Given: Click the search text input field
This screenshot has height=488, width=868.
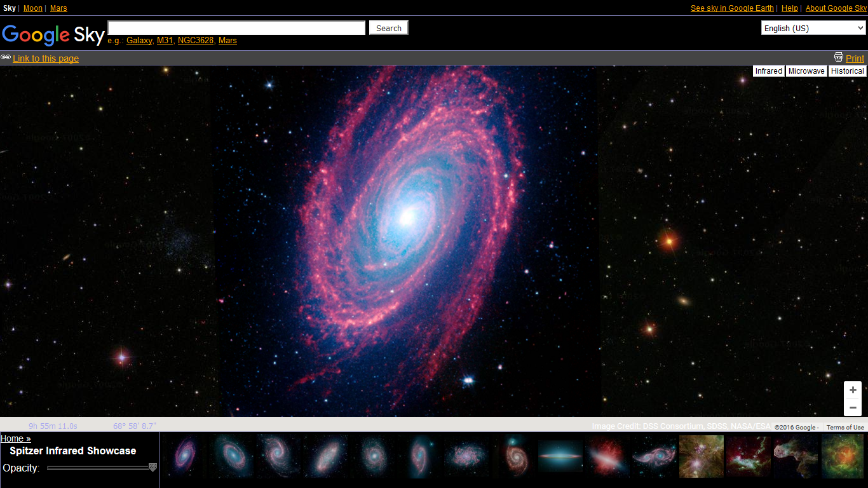Looking at the screenshot, I should [x=236, y=28].
